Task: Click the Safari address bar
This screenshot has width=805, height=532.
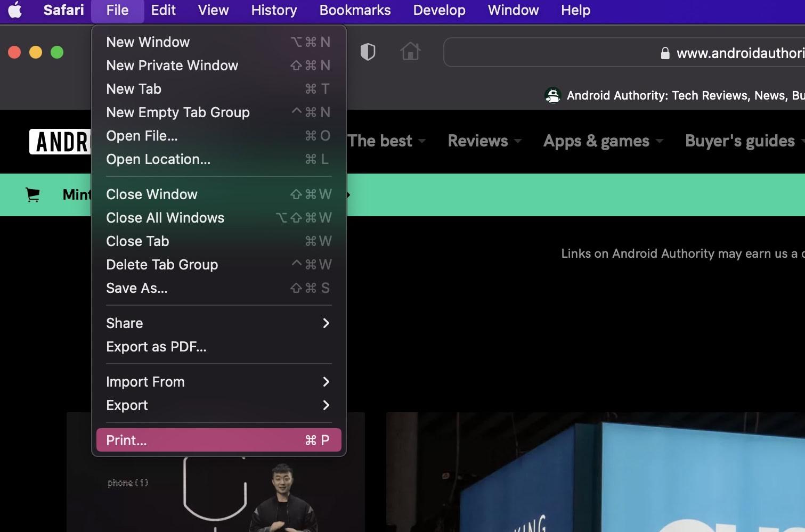Action: [x=624, y=52]
